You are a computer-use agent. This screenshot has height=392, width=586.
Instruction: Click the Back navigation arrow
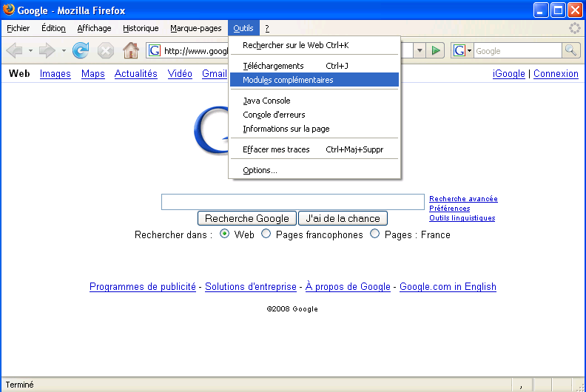(x=15, y=50)
